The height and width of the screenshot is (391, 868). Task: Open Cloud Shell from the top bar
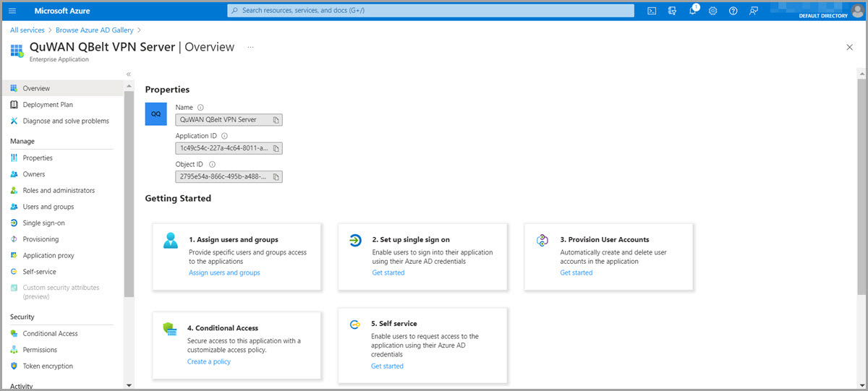[652, 11]
